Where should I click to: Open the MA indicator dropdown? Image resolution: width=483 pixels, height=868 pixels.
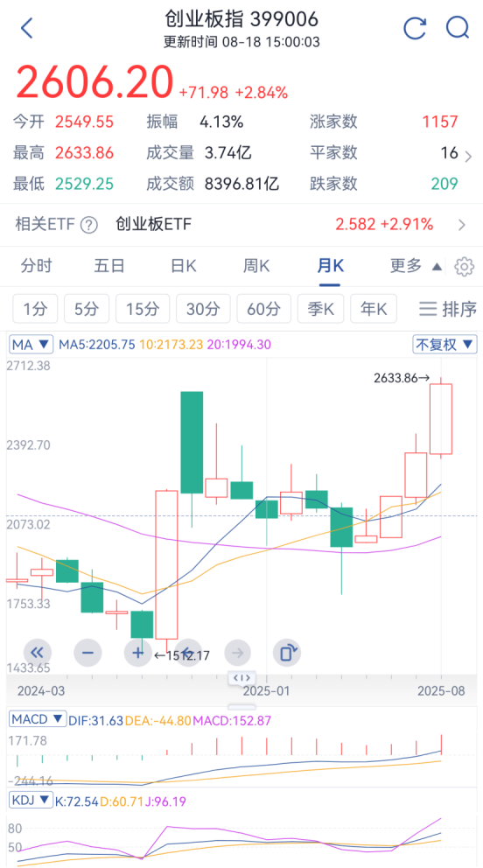31,345
